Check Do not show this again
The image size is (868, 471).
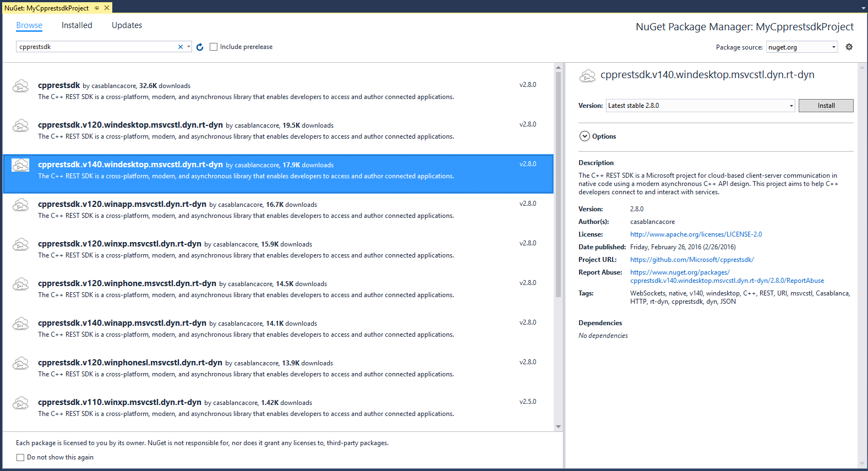[x=20, y=457]
